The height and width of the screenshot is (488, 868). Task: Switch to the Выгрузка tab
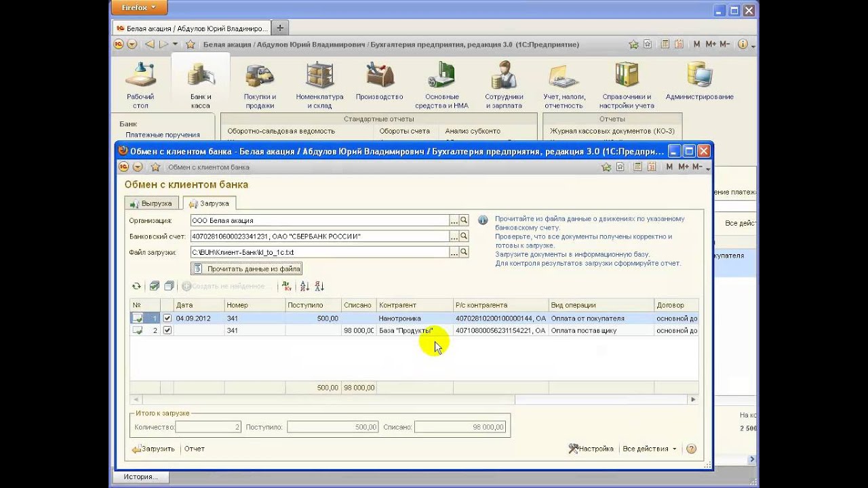coord(151,203)
